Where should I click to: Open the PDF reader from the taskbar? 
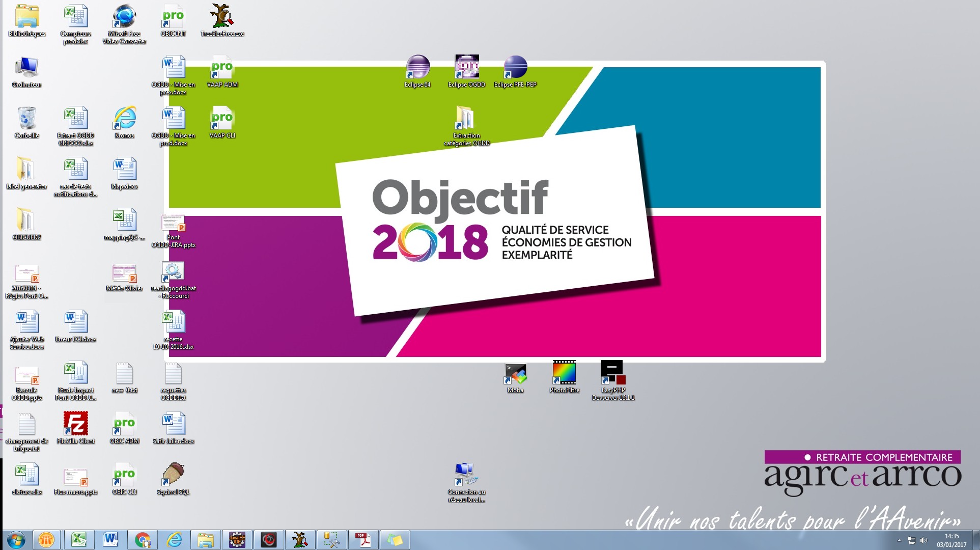tap(363, 540)
